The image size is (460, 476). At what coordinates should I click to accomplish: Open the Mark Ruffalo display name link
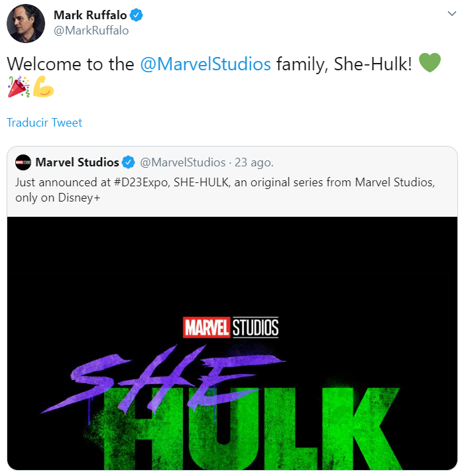90,15
